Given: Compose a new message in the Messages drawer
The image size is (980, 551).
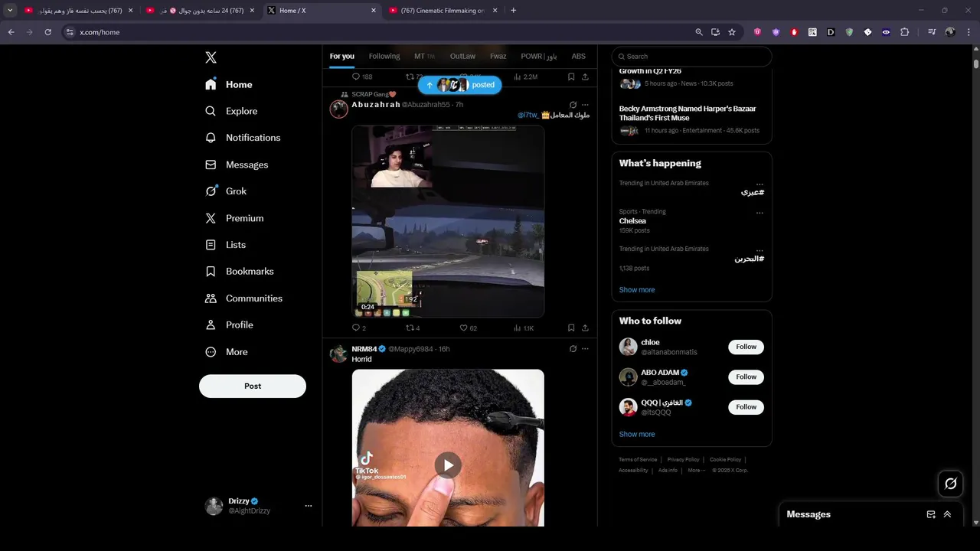Looking at the screenshot, I should tap(931, 514).
